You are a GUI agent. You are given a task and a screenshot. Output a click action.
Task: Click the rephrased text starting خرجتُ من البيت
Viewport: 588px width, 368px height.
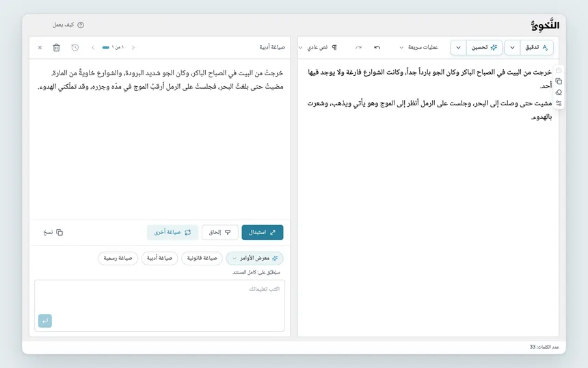(x=167, y=73)
